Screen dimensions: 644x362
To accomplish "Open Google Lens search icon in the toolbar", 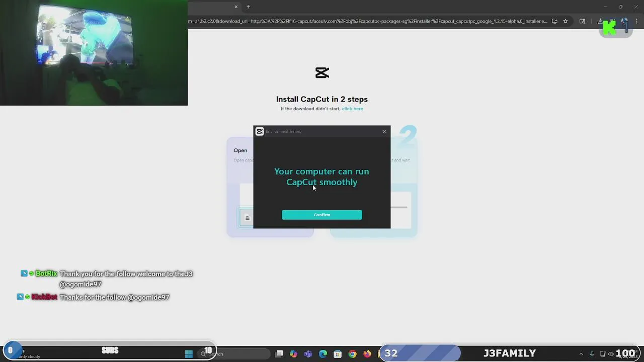I will coord(582,21).
